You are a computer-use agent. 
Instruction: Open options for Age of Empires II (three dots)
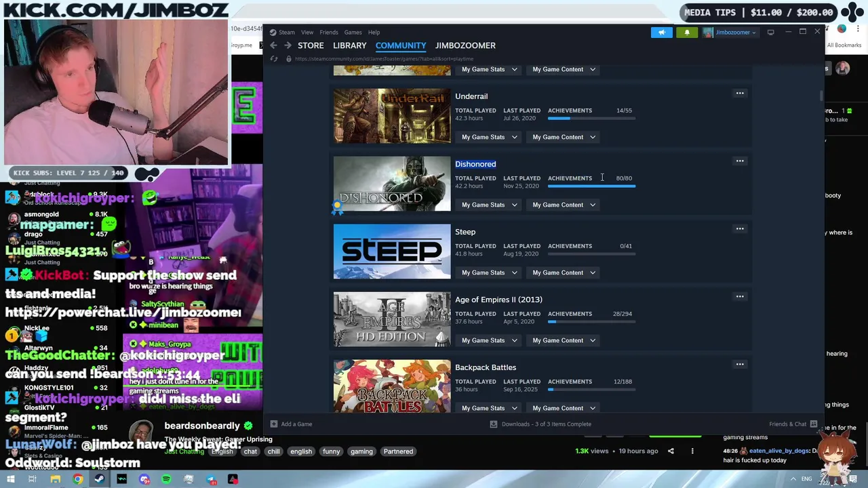[x=740, y=296]
